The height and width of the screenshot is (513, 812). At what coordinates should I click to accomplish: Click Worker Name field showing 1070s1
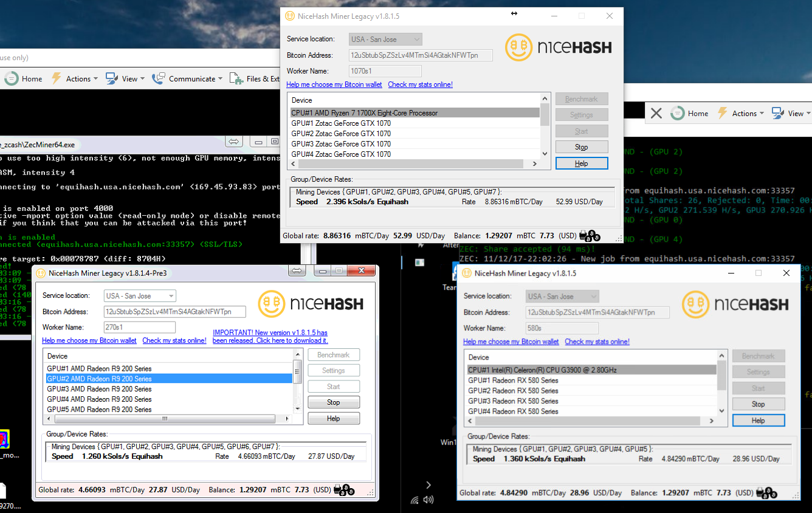[x=385, y=71]
